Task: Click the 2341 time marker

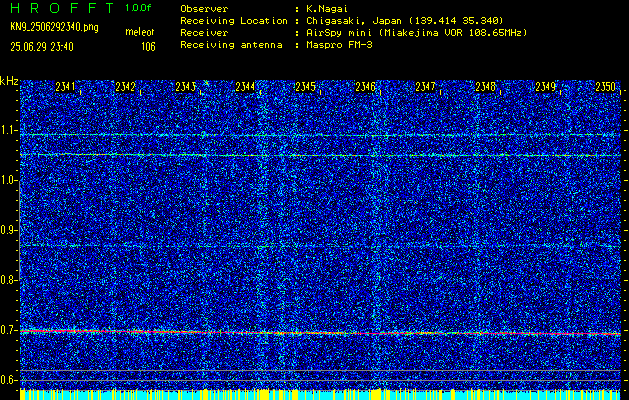Action: 65,87
